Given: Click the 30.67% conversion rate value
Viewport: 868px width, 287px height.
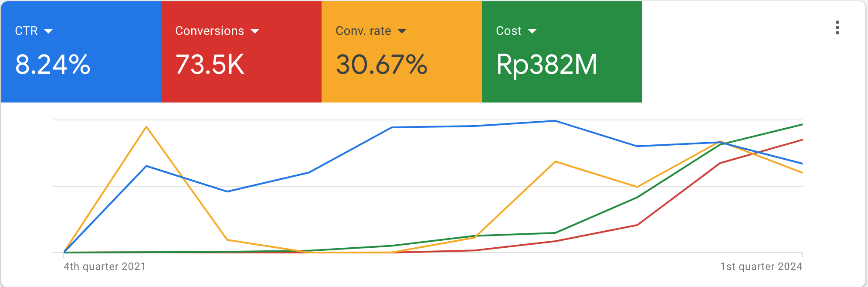Looking at the screenshot, I should pyautogui.click(x=382, y=65).
